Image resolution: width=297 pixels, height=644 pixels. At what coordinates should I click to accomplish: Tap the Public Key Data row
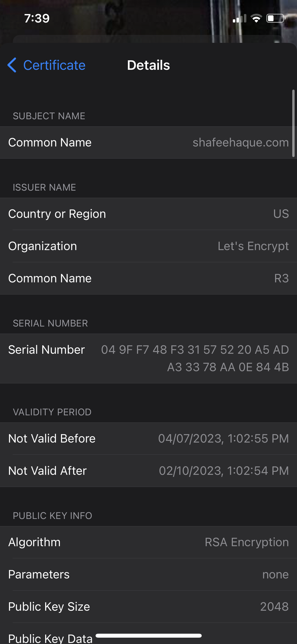pyautogui.click(x=50, y=638)
